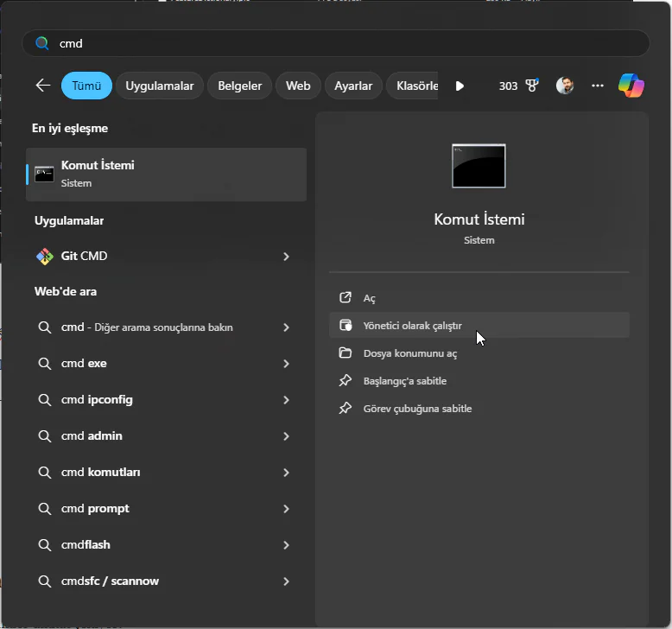Select the cmdsfc / scannow web suggestion

click(x=167, y=581)
